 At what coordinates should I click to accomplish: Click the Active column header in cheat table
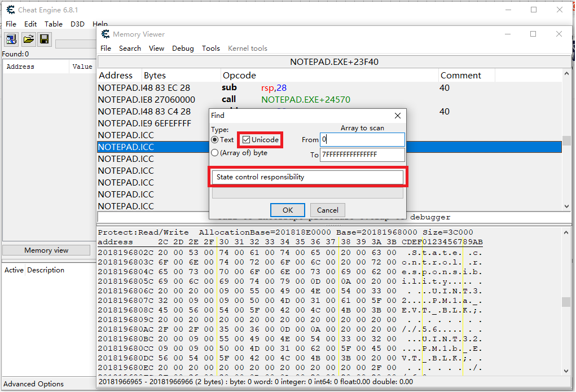pos(14,270)
